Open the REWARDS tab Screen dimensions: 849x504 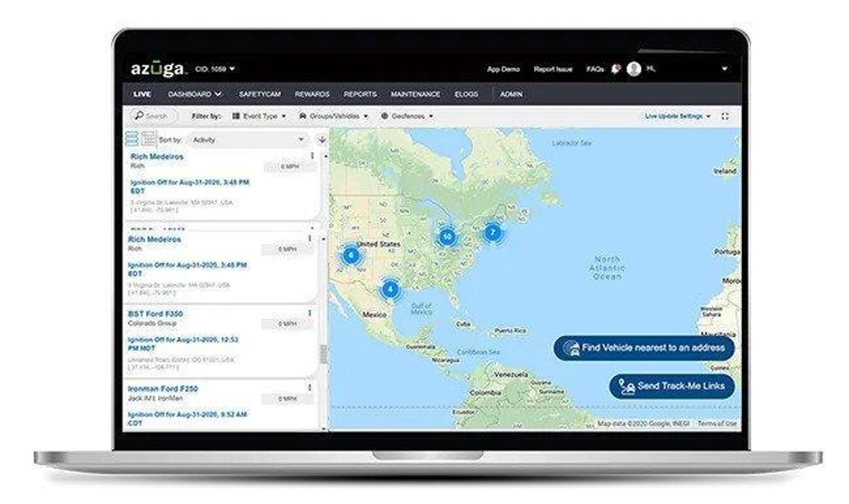312,94
